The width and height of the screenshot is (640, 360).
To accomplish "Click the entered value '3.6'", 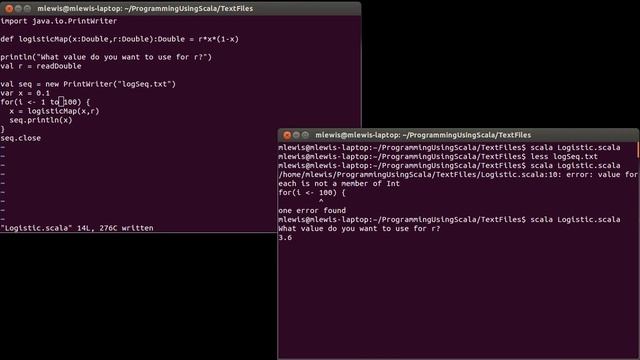I will click(285, 237).
